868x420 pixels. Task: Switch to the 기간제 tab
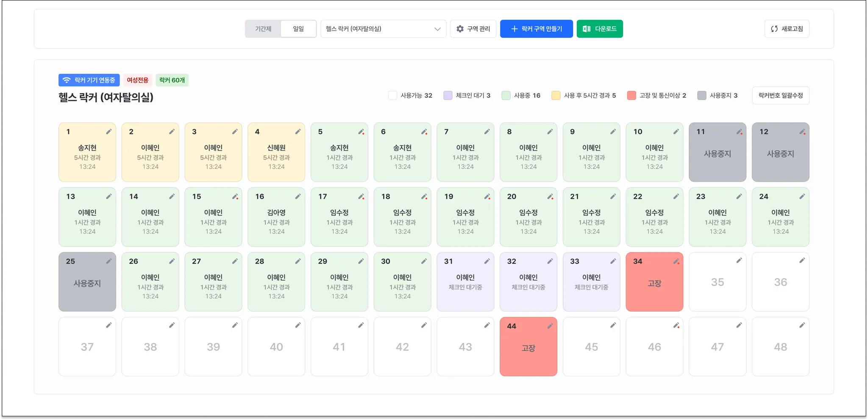(263, 29)
